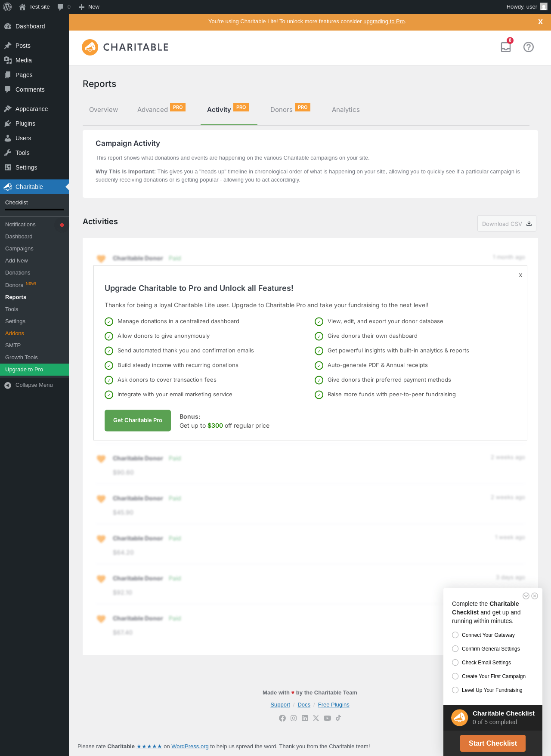Minimize the checklist popup with chevron icon
This screenshot has height=756, width=551.
pos(526,596)
